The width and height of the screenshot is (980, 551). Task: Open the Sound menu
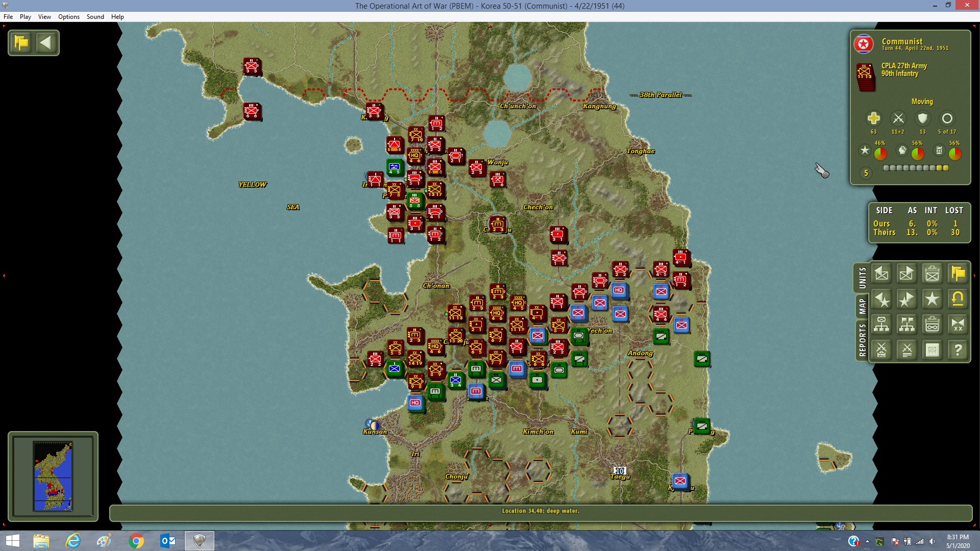(x=95, y=17)
